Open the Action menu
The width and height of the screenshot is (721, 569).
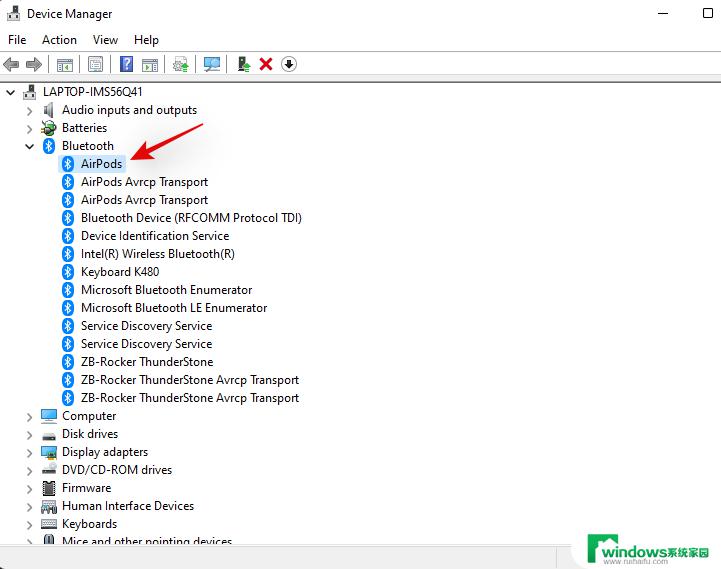click(59, 40)
